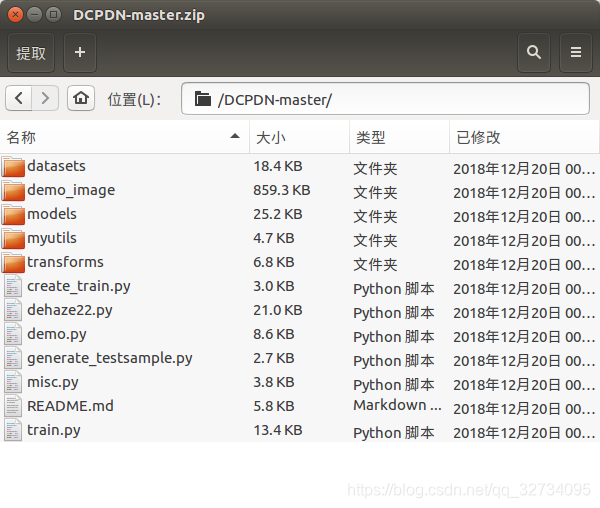
Task: Maximize the archive manager window
Action: pos(54,15)
